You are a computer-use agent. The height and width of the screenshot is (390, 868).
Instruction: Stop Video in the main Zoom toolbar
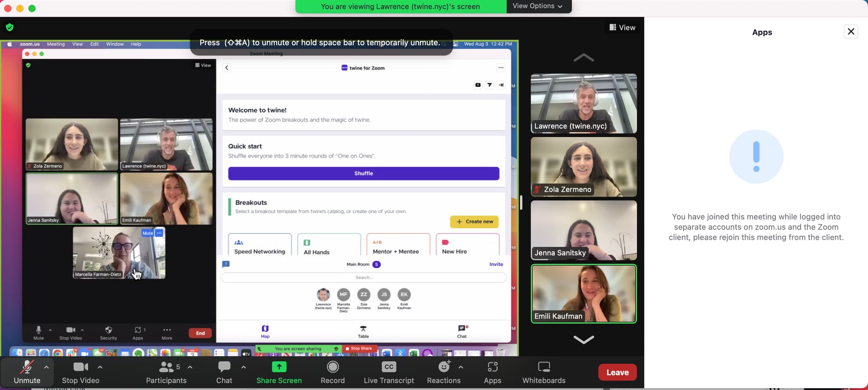(80, 372)
